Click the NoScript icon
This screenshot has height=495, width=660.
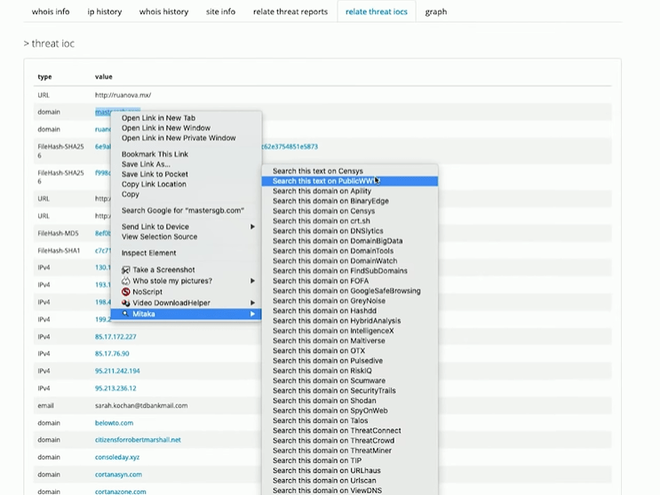[x=125, y=292]
